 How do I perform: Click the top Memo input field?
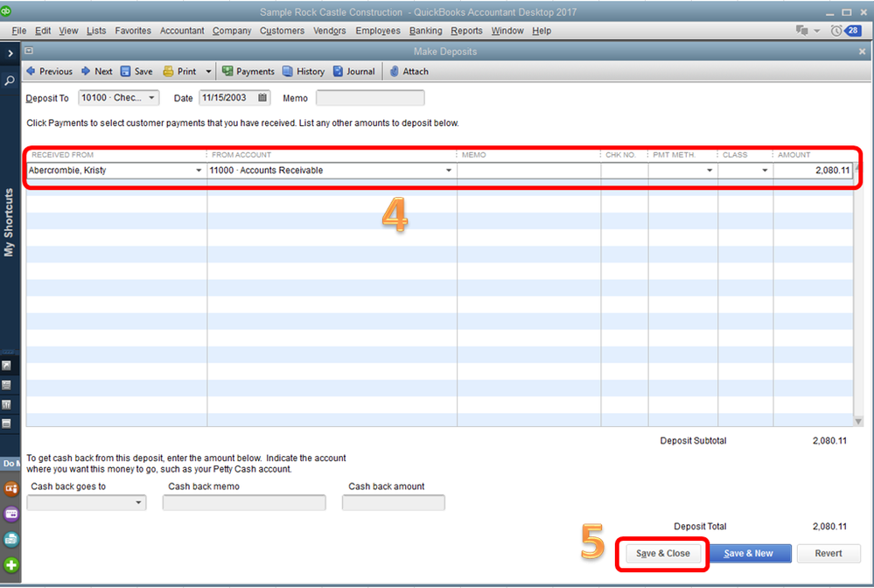coord(370,98)
